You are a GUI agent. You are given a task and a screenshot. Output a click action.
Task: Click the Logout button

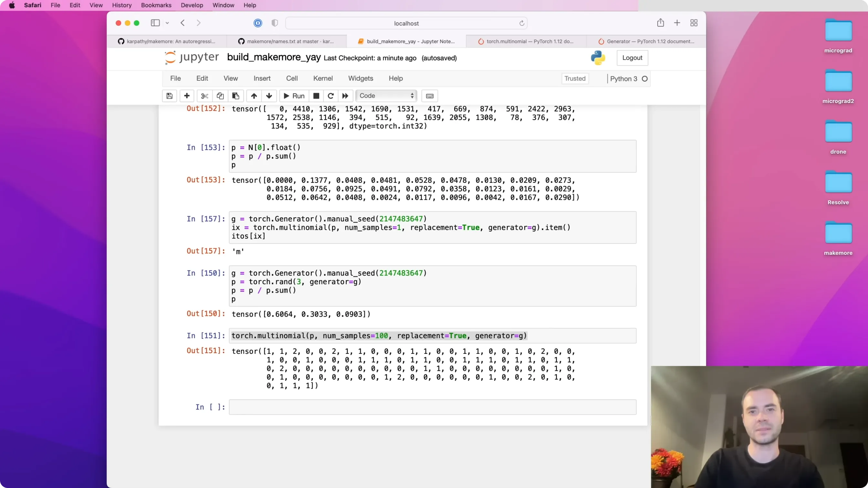632,58
